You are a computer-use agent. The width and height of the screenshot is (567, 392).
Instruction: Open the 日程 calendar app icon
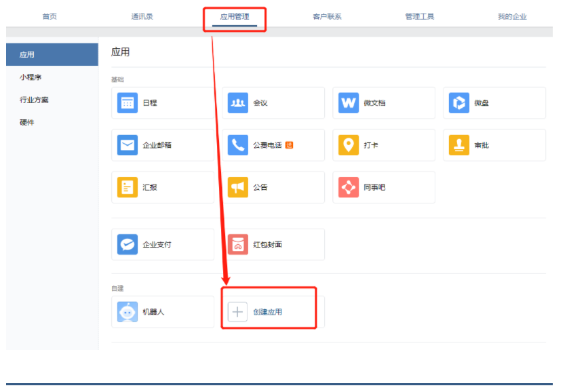(x=128, y=103)
